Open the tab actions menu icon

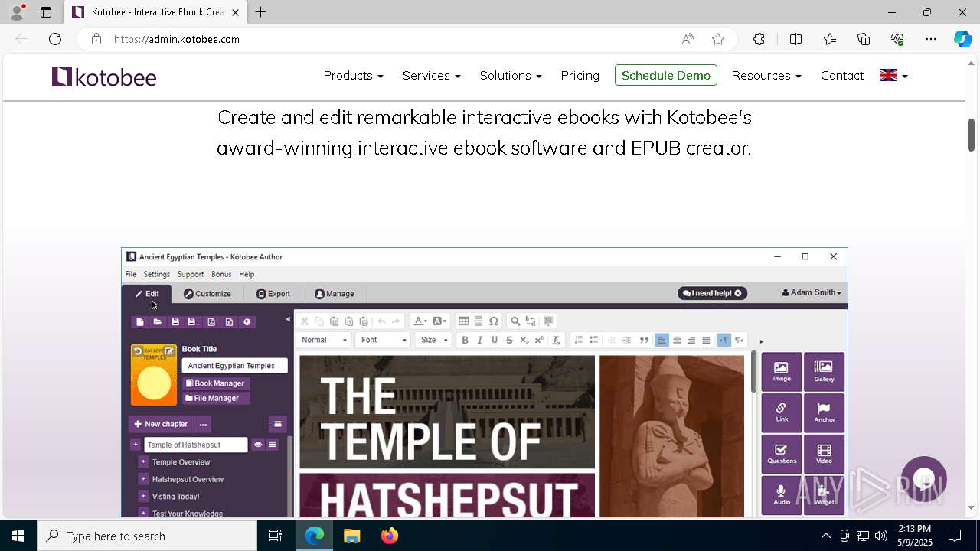(46, 12)
